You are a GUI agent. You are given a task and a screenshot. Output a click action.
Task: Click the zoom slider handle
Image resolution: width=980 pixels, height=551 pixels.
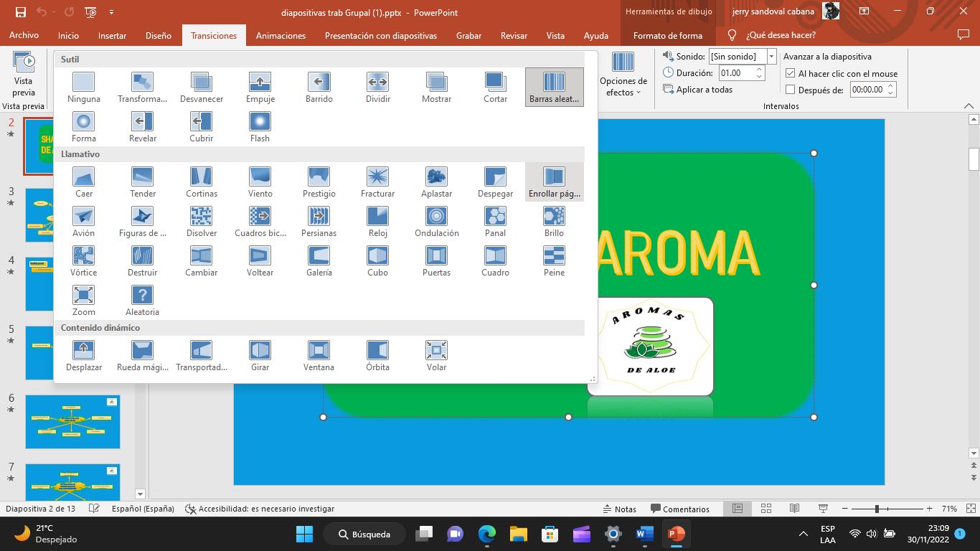coord(877,509)
